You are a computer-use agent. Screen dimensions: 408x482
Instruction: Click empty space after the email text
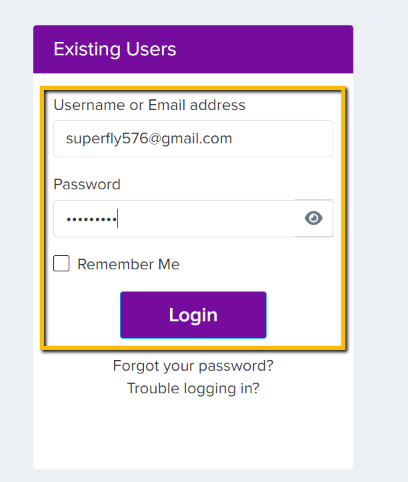coord(282,138)
